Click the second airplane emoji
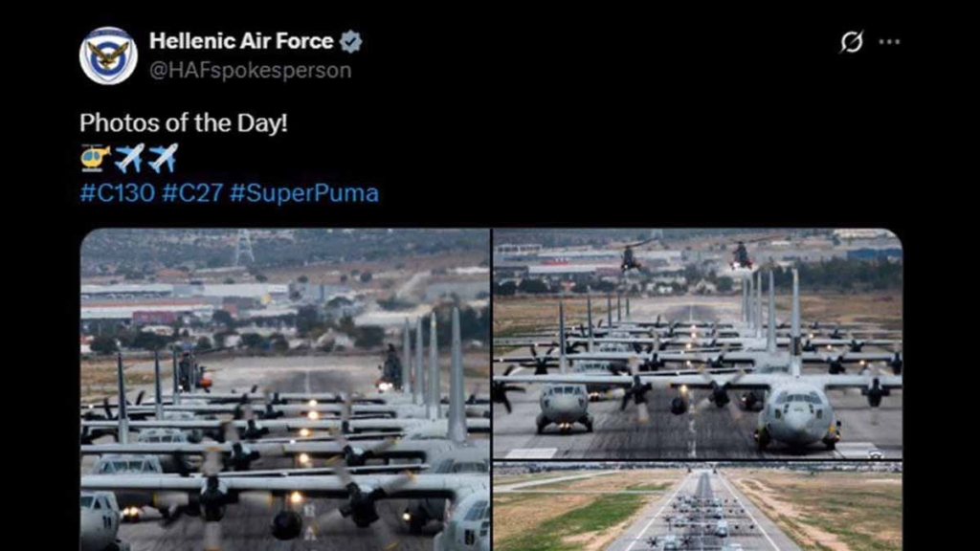The image size is (980, 551). 163,158
